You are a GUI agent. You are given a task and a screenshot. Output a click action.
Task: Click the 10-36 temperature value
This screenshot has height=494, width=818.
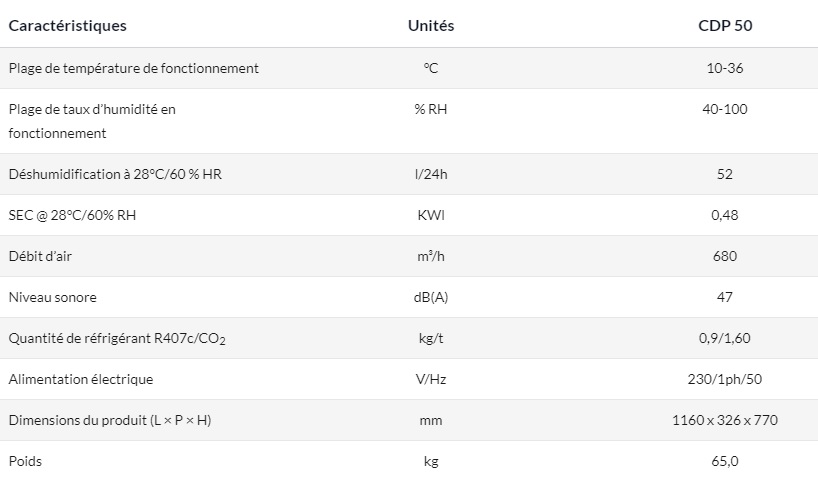(x=725, y=68)
